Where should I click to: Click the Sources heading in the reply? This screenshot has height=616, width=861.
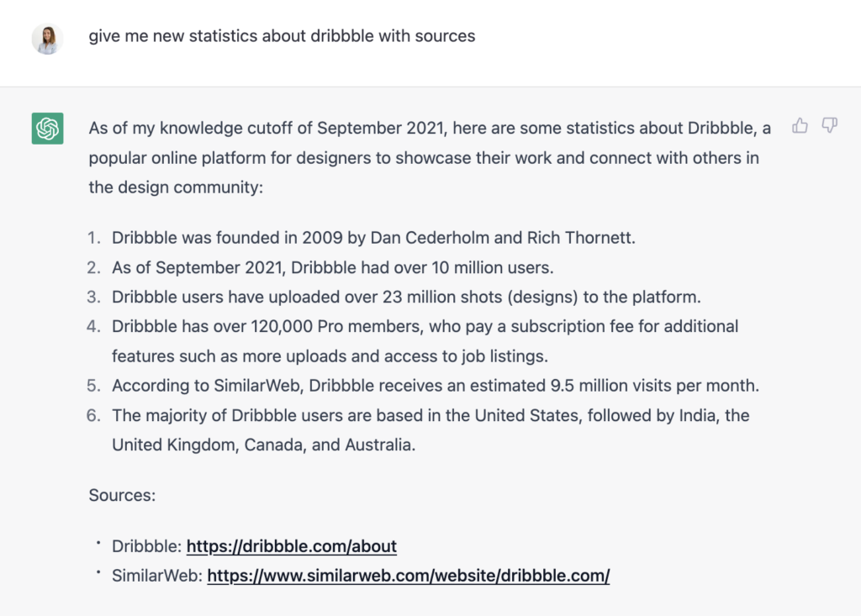coord(121,496)
